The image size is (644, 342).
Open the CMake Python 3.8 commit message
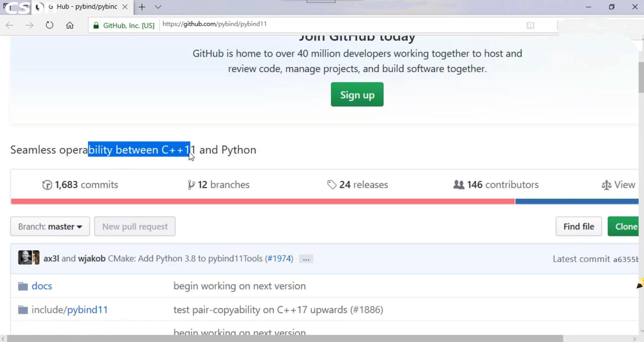click(185, 259)
